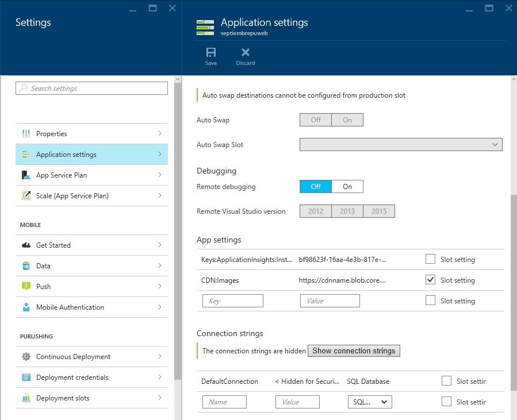Click the Continuous Deployment gear icon

click(x=26, y=356)
